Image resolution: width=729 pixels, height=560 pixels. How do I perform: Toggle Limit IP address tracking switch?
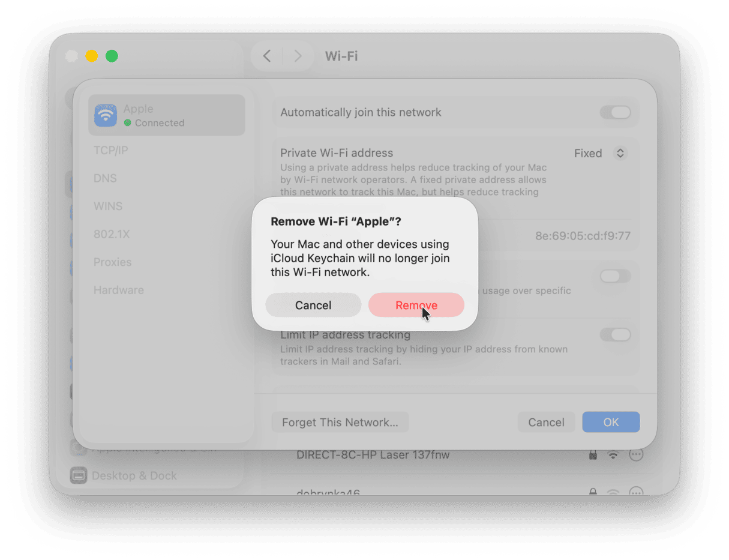[616, 334]
